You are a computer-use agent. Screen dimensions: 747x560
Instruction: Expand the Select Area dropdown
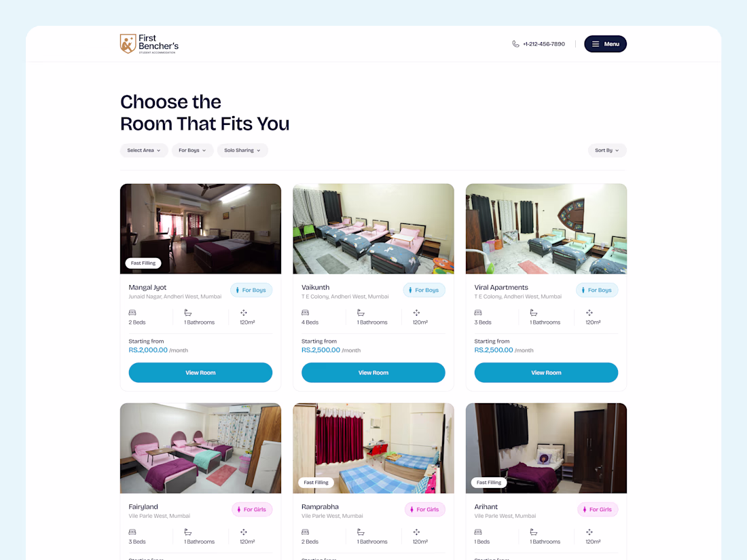144,151
